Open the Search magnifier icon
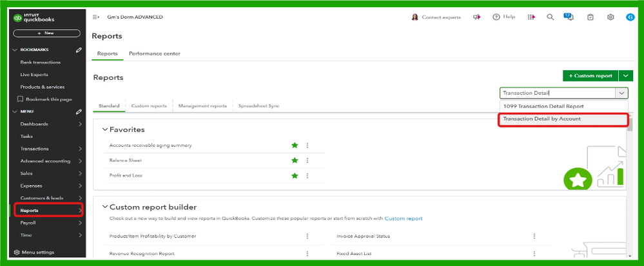The height and width of the screenshot is (266, 644). coord(550,17)
